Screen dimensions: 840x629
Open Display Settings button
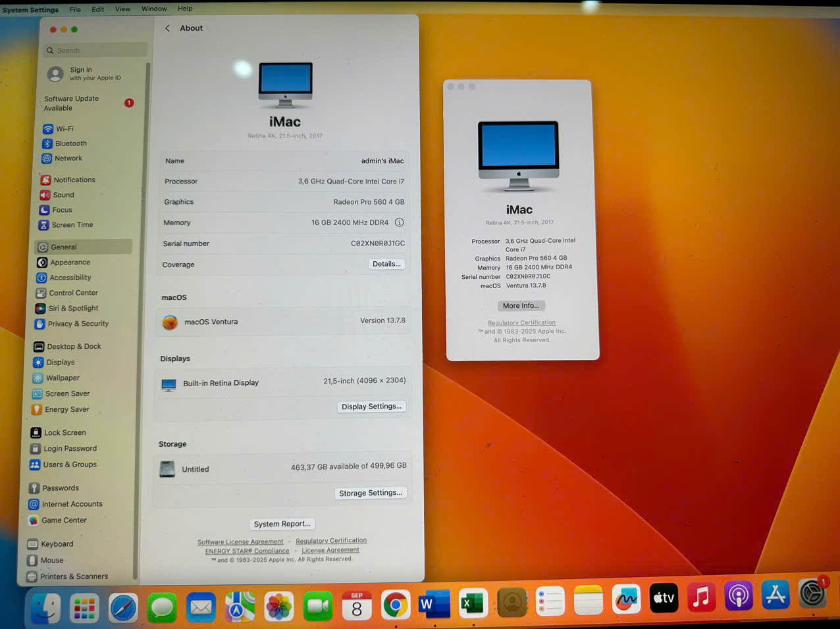pyautogui.click(x=371, y=407)
